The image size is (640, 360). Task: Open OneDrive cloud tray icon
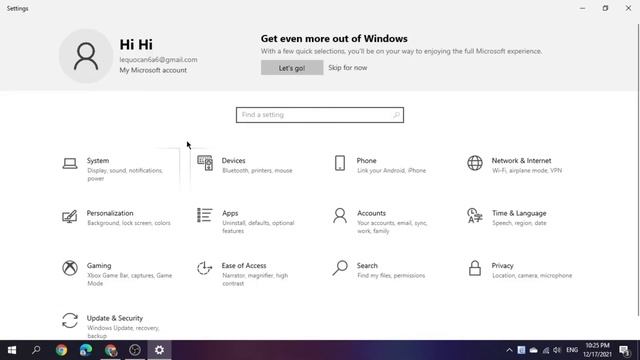point(533,350)
